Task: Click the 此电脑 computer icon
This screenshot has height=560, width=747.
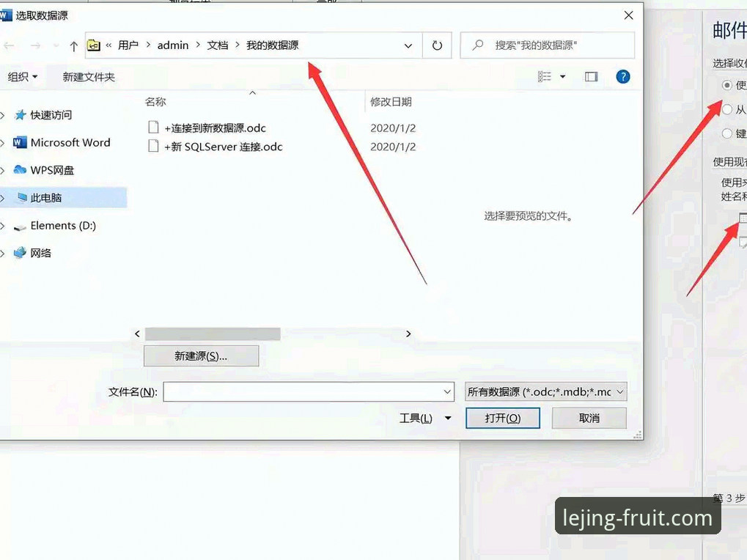Action: click(22, 197)
